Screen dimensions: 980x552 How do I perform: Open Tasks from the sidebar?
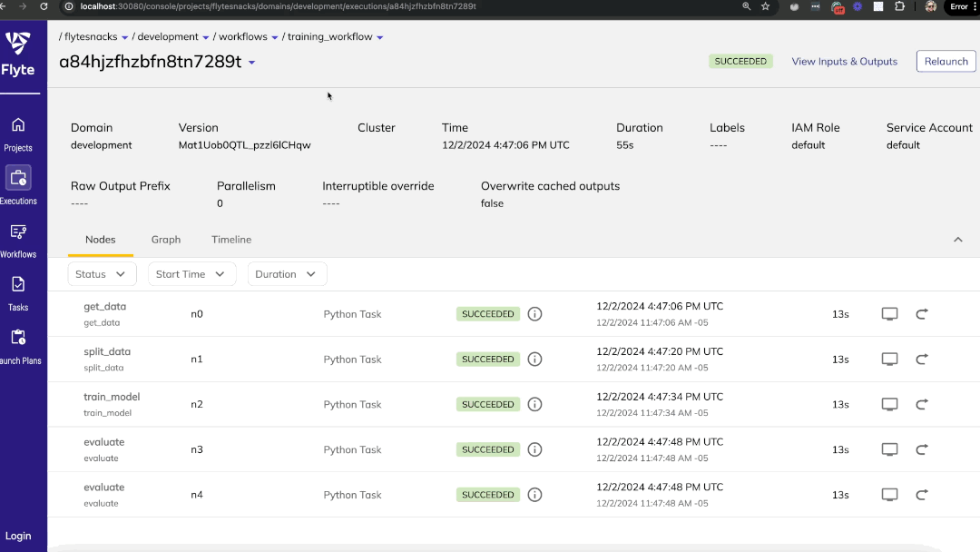[18, 294]
